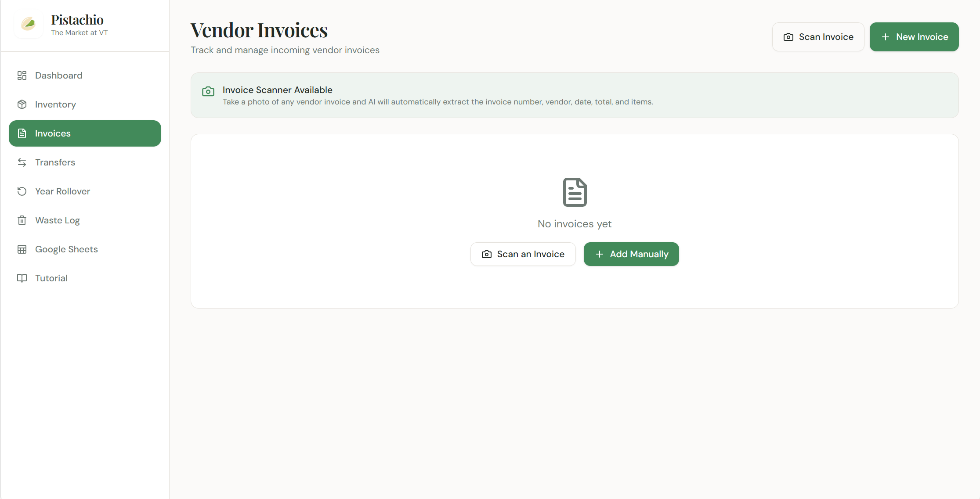Click the Tutorial book icon
Image resolution: width=980 pixels, height=499 pixels.
point(22,278)
